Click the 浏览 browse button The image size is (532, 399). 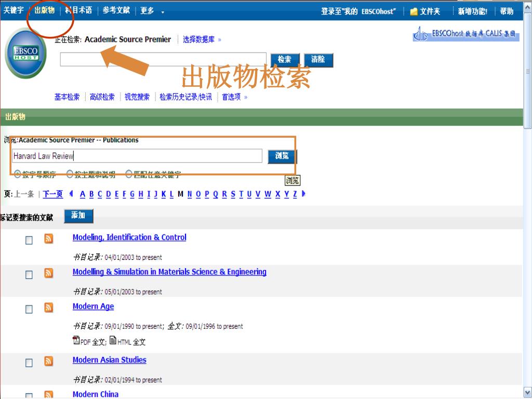click(x=282, y=156)
